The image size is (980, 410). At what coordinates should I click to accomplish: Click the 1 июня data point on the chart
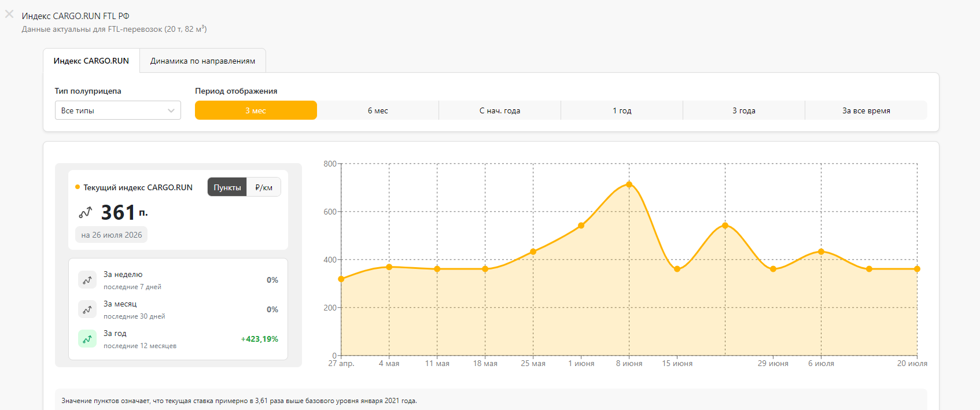tap(581, 226)
